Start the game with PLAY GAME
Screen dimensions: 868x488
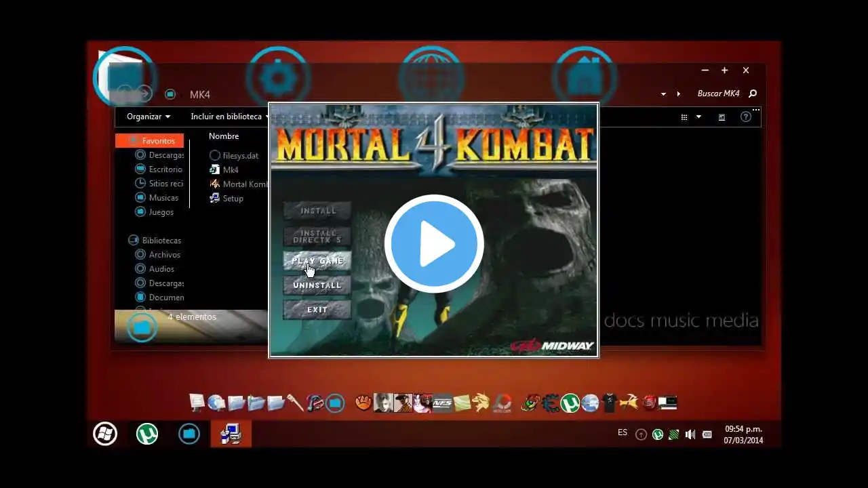point(317,261)
